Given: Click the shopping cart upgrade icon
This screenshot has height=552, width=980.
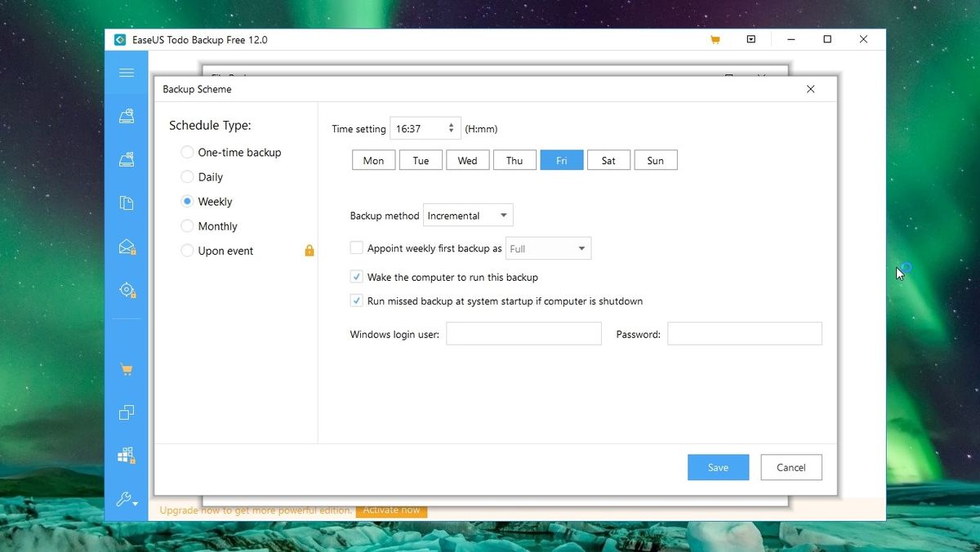Looking at the screenshot, I should [x=127, y=368].
